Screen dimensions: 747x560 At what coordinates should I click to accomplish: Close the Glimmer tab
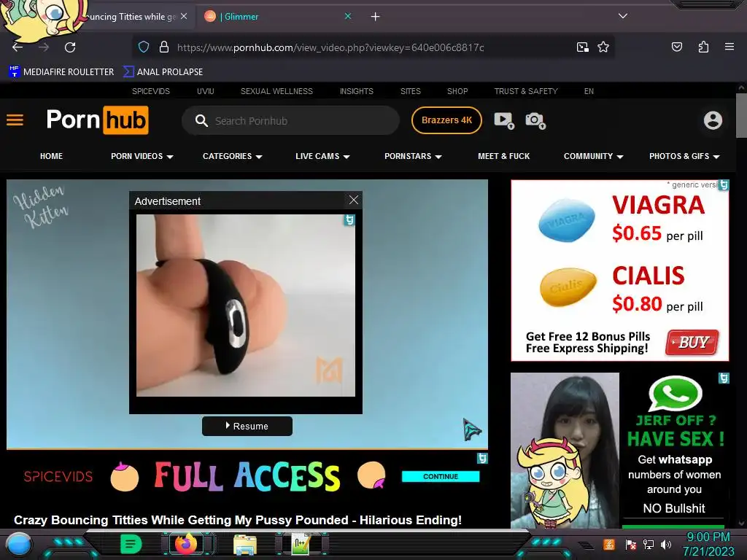[x=348, y=16]
